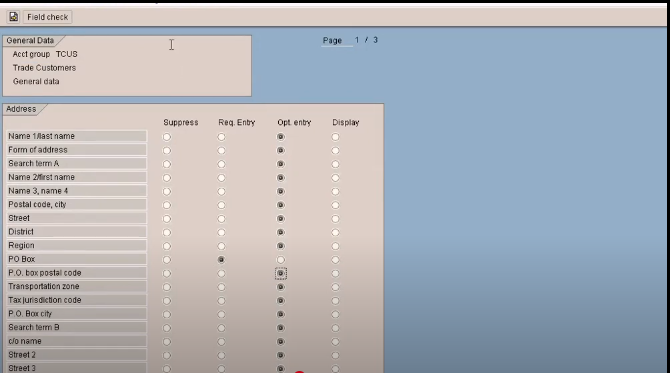Screen dimensions: 670x373
Task: Click the Page number indicator
Action: point(366,40)
